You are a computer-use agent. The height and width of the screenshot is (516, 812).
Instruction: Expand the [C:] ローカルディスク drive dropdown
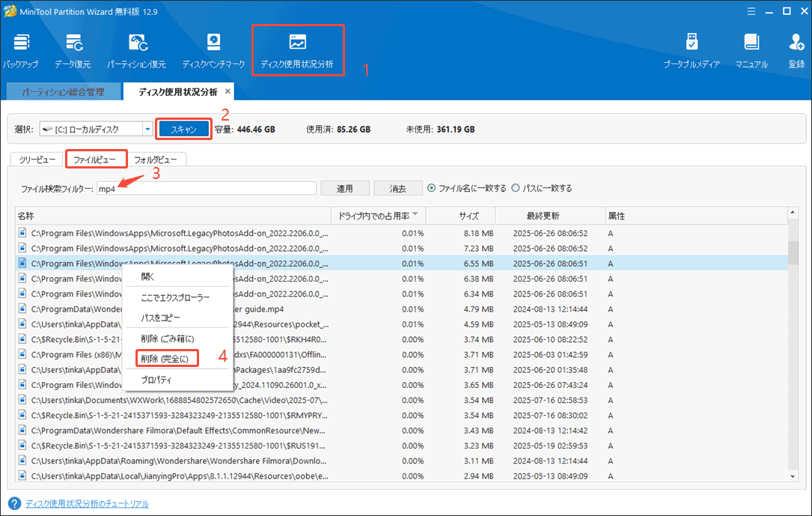(x=147, y=129)
